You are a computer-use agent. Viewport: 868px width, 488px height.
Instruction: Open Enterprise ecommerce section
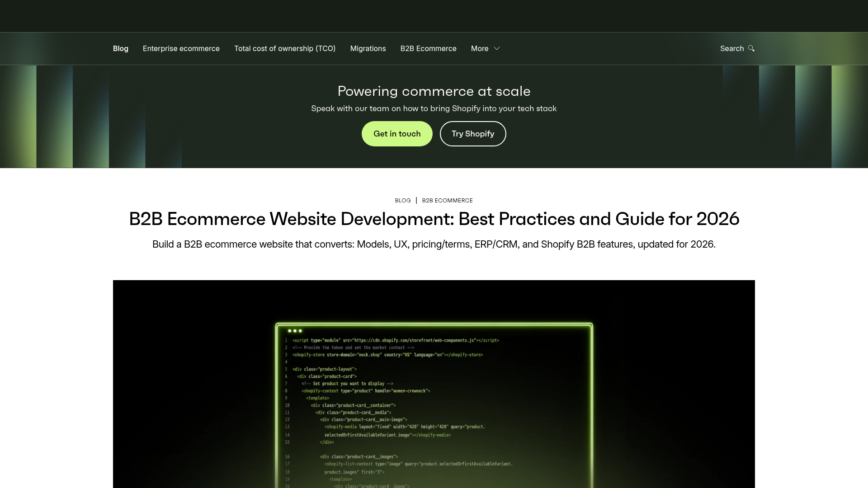[181, 48]
